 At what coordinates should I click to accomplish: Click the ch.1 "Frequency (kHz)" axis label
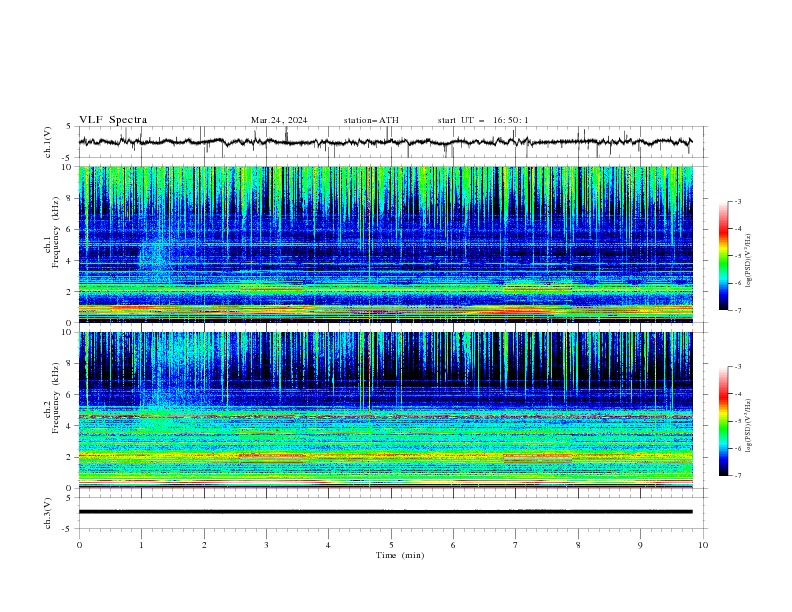[x=56, y=232]
